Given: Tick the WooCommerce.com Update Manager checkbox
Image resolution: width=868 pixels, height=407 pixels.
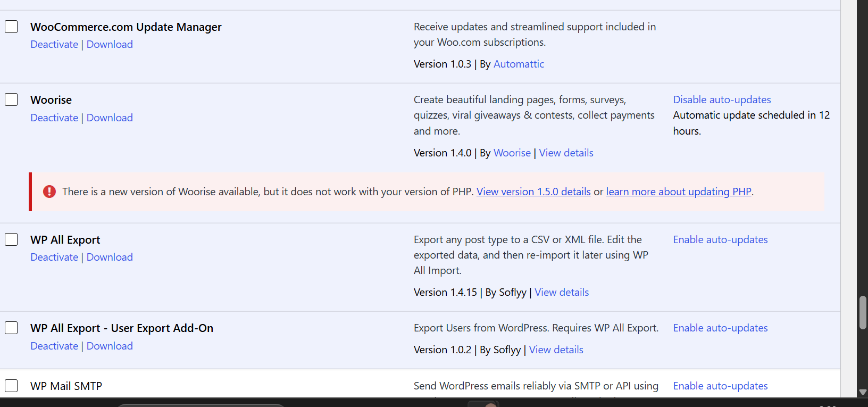Looking at the screenshot, I should coord(11,27).
